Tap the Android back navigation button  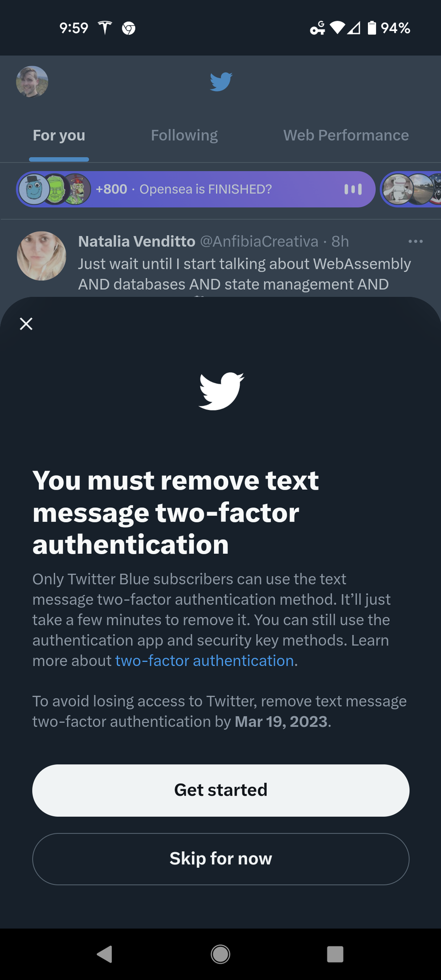pyautogui.click(x=105, y=954)
